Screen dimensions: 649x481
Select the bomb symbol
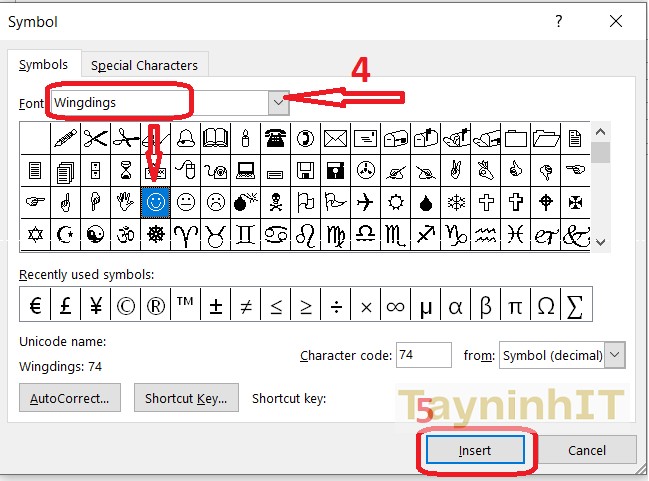(x=245, y=202)
